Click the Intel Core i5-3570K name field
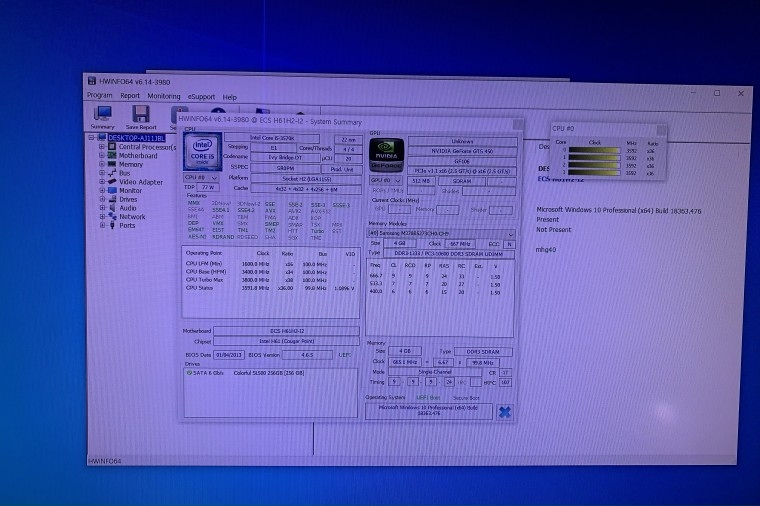The width and height of the screenshot is (760, 506). [x=272, y=138]
